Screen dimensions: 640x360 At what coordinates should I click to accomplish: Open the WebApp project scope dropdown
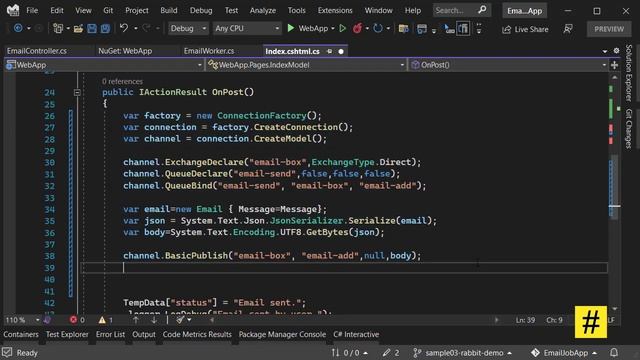pos(104,65)
